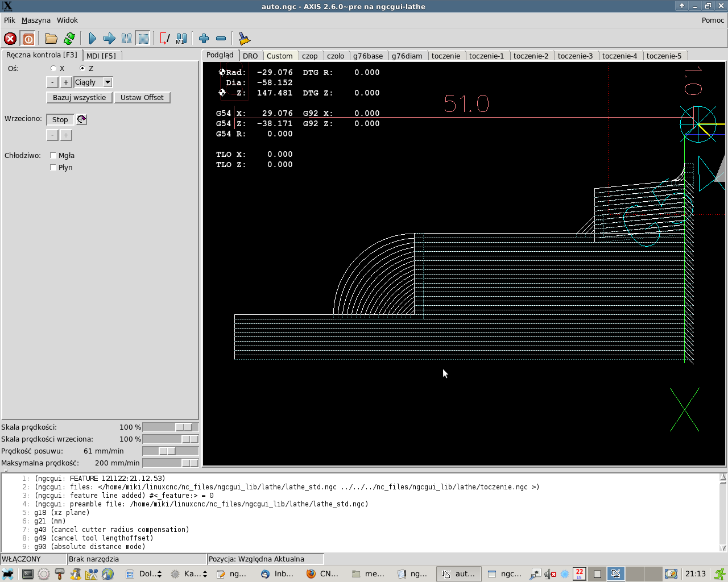Open the Maszyna menu
The height and width of the screenshot is (582, 728).
(x=36, y=20)
